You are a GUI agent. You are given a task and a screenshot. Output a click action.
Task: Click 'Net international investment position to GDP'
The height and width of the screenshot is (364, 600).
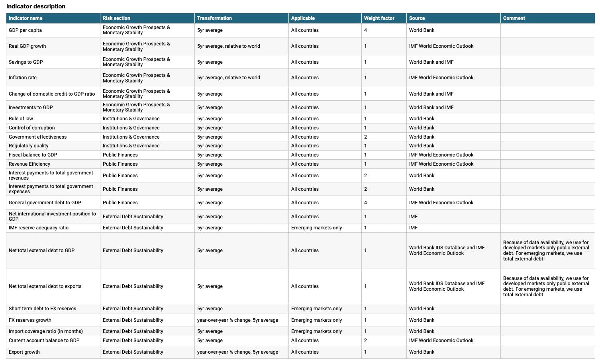(52, 217)
